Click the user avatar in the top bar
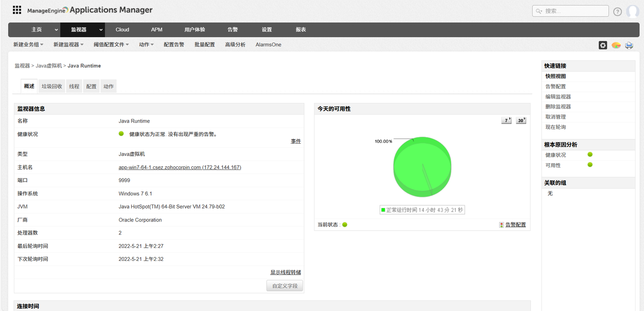This screenshot has width=644, height=311. click(633, 11)
